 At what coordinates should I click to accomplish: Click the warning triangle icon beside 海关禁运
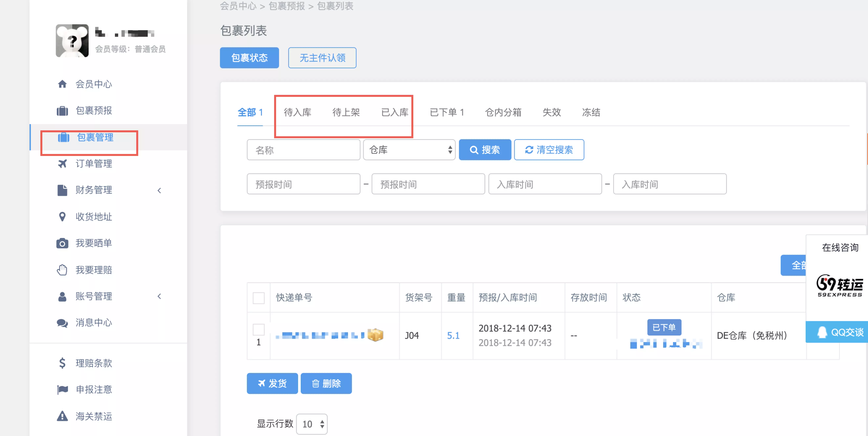(x=62, y=416)
